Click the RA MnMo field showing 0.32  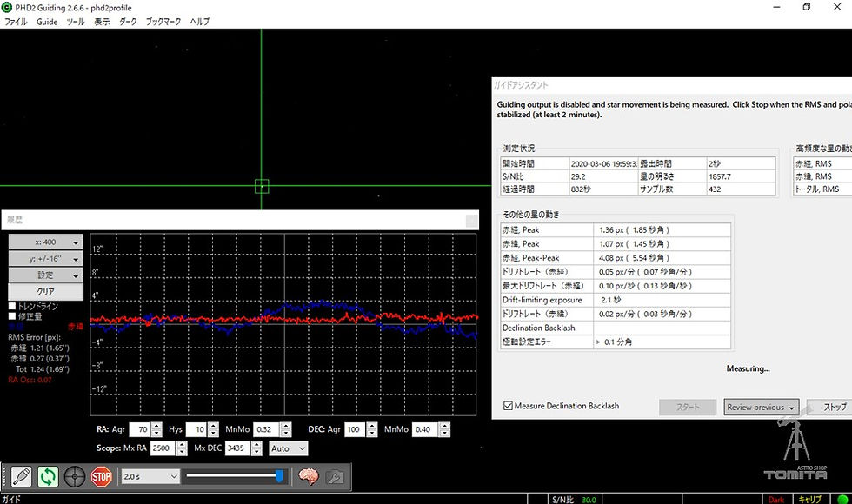click(x=266, y=429)
